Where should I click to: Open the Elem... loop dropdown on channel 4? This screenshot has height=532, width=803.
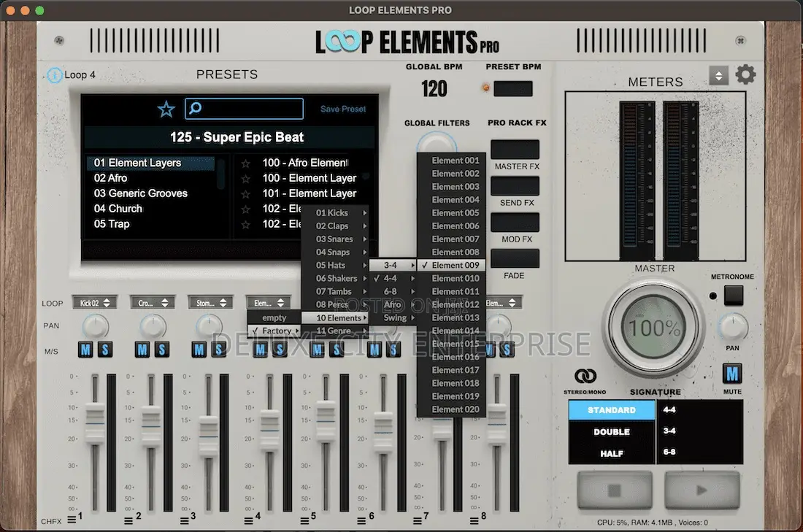pyautogui.click(x=269, y=303)
